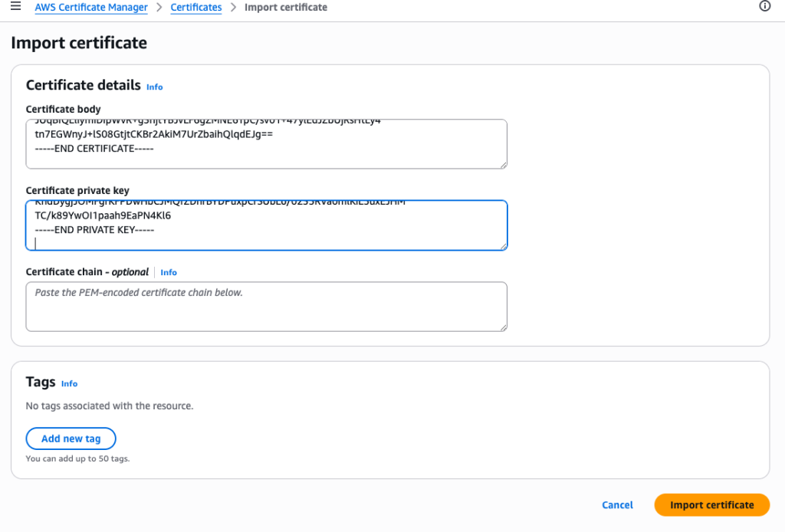The image size is (785, 532).
Task: Navigate to AWS Certificate Manager breadcrumb
Action: 90,7
